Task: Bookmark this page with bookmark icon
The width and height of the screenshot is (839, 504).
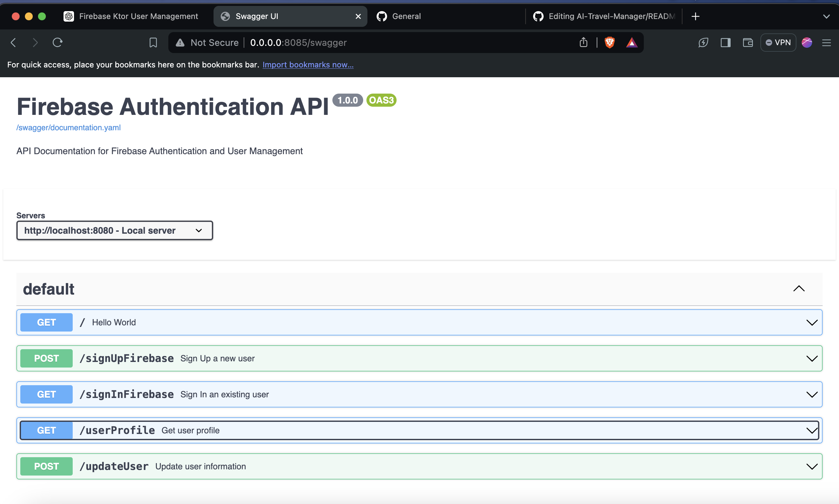Action: tap(153, 43)
